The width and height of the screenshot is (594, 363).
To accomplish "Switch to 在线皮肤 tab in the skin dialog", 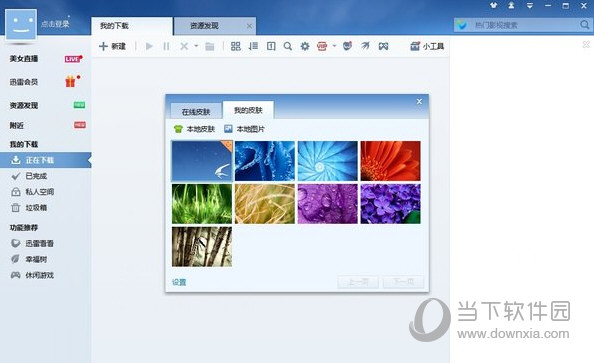I will [196, 111].
